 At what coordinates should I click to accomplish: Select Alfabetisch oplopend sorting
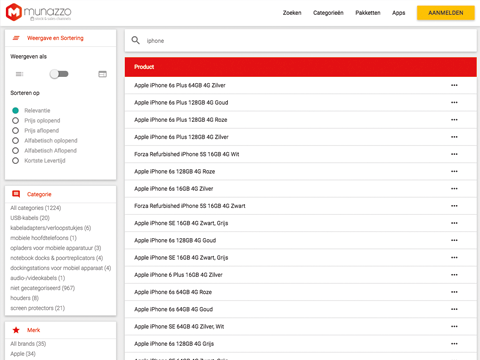tap(15, 140)
